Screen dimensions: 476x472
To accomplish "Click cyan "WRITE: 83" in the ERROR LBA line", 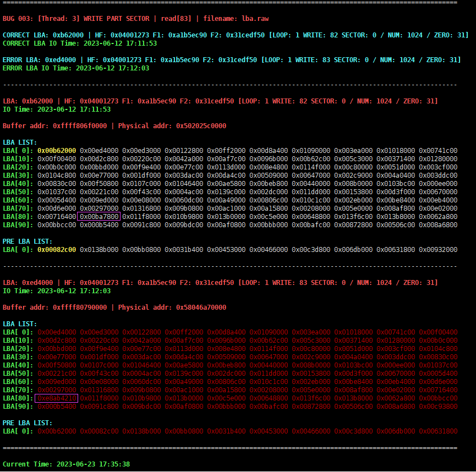I will click(313, 60).
